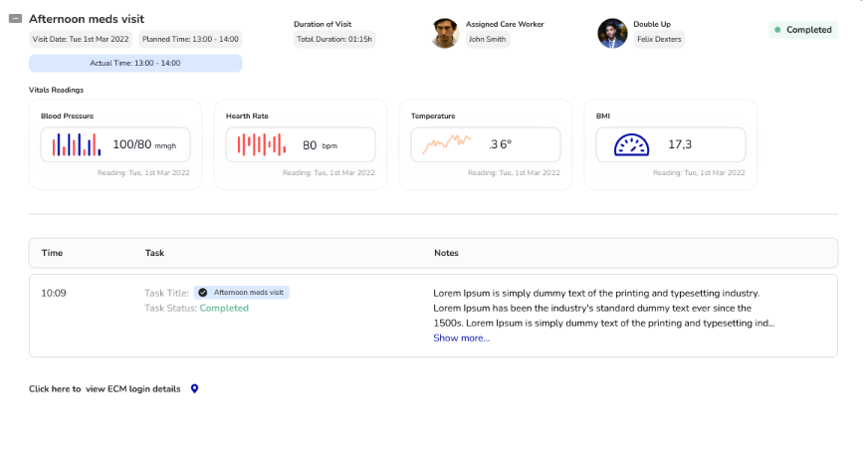The image size is (868, 475).
Task: Click the Visit Date chip
Action: 81,40
